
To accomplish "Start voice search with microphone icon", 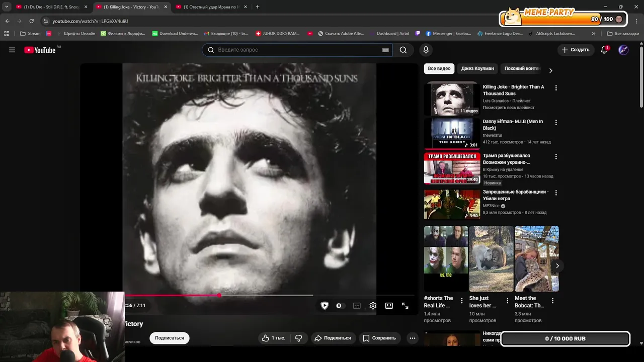I will (x=426, y=50).
